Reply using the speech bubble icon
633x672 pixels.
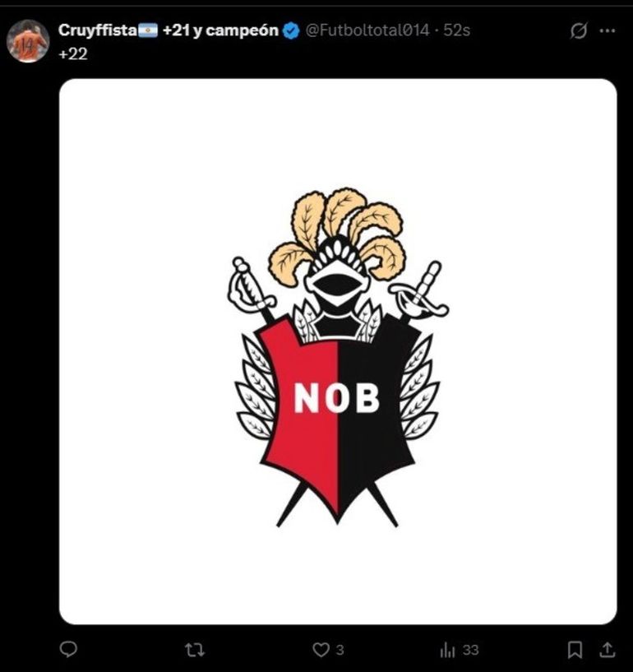(68, 650)
